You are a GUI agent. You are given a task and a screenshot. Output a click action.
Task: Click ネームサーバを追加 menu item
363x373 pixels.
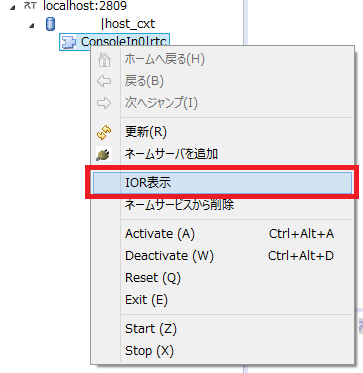(222, 154)
